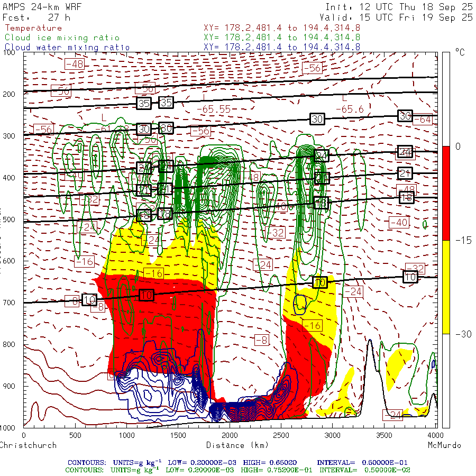This screenshot has height=476, width=476.
Task: Click the blue CONTOURS legend line at bottom
Action: [x=238, y=462]
